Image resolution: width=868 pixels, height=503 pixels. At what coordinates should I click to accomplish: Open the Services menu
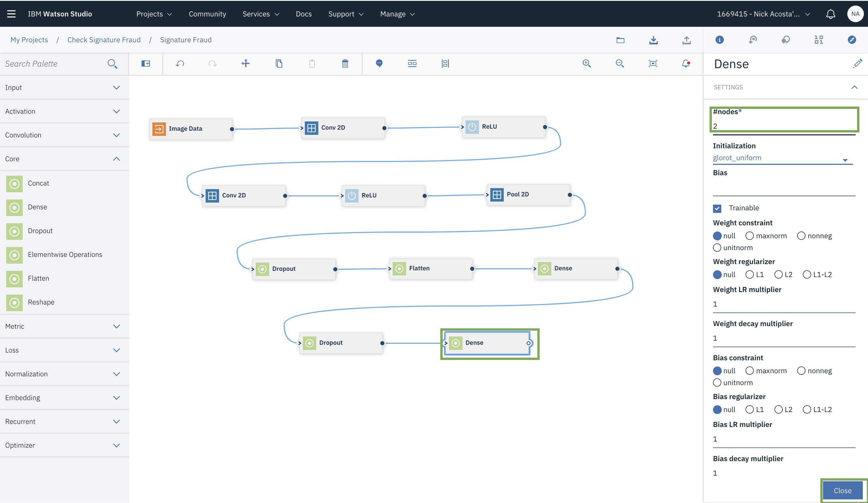[261, 14]
